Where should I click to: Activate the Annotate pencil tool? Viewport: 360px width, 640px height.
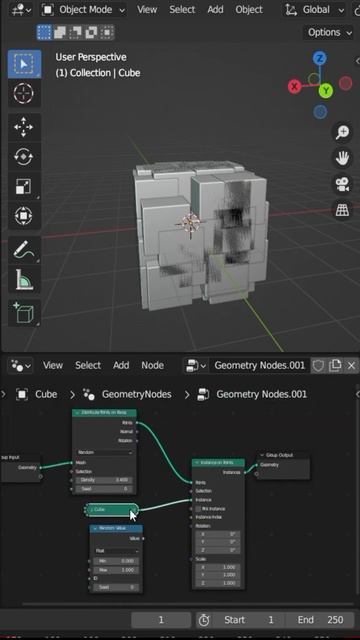pyautogui.click(x=24, y=249)
